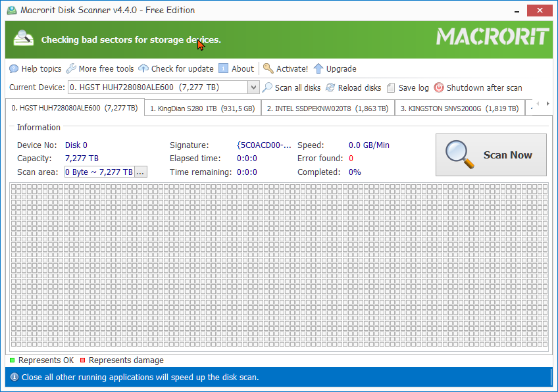
Task: Click the Macrorit app icon in title bar
Action: 12,11
